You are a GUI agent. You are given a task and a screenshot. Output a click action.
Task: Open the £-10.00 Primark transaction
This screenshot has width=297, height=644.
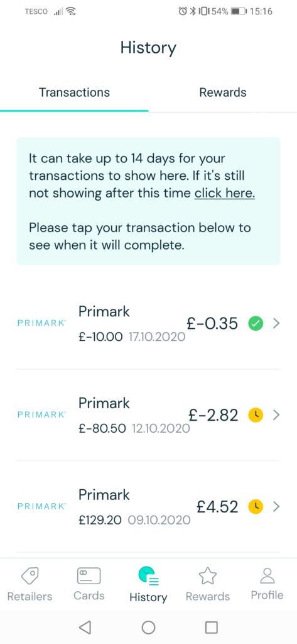tap(148, 324)
